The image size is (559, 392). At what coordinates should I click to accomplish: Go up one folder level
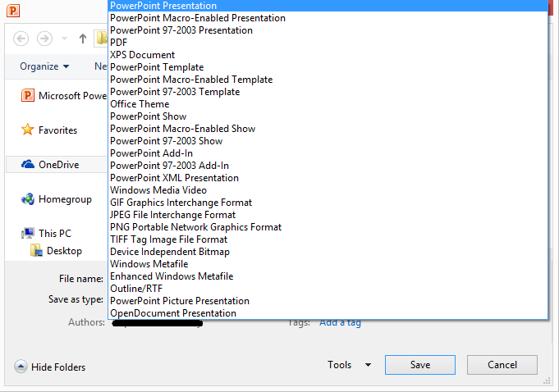83,39
